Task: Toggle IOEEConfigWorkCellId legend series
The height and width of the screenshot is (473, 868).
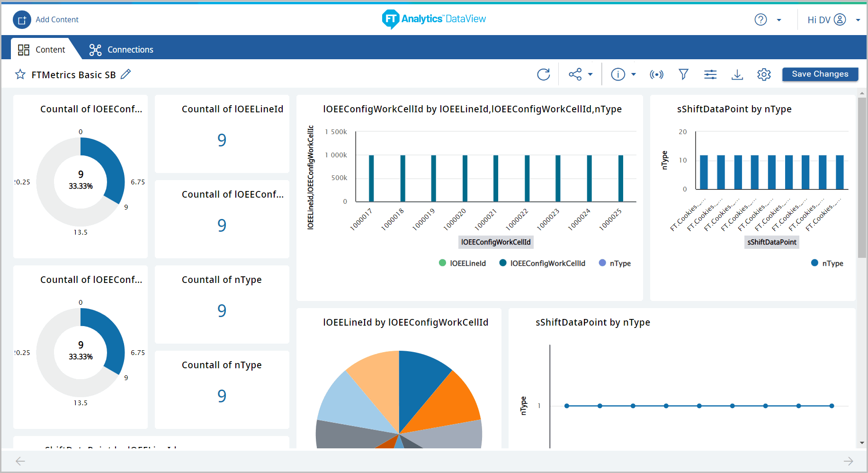Action: 542,263
